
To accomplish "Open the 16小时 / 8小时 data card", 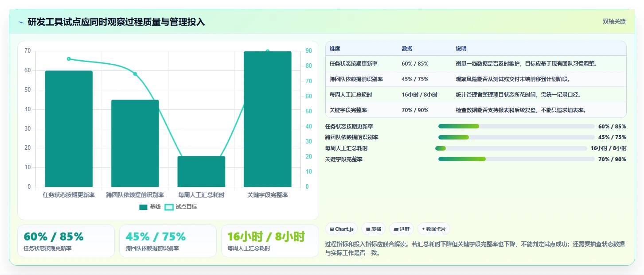I will point(270,241).
